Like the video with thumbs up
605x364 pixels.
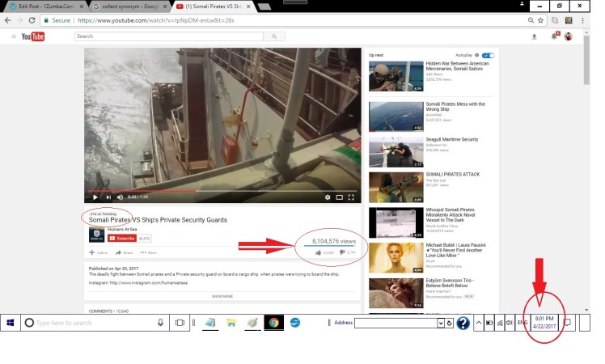[319, 253]
